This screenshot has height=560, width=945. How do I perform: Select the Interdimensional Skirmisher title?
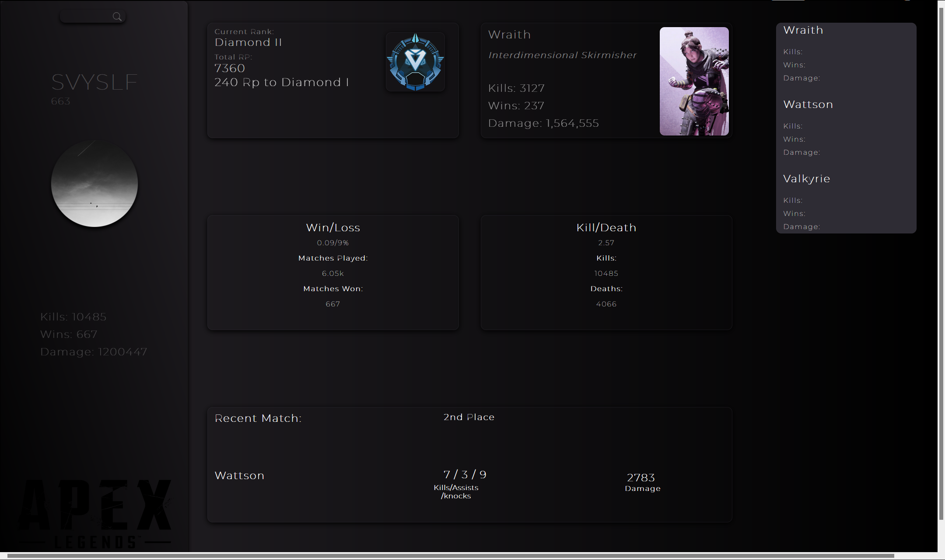[562, 55]
